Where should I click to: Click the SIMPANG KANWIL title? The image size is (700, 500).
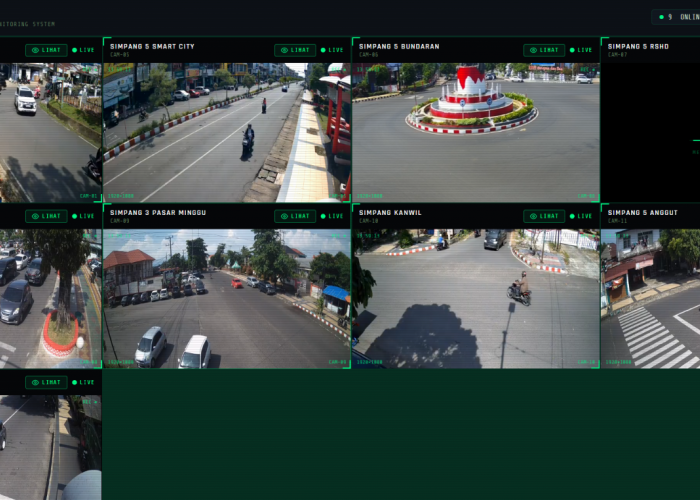390,212
